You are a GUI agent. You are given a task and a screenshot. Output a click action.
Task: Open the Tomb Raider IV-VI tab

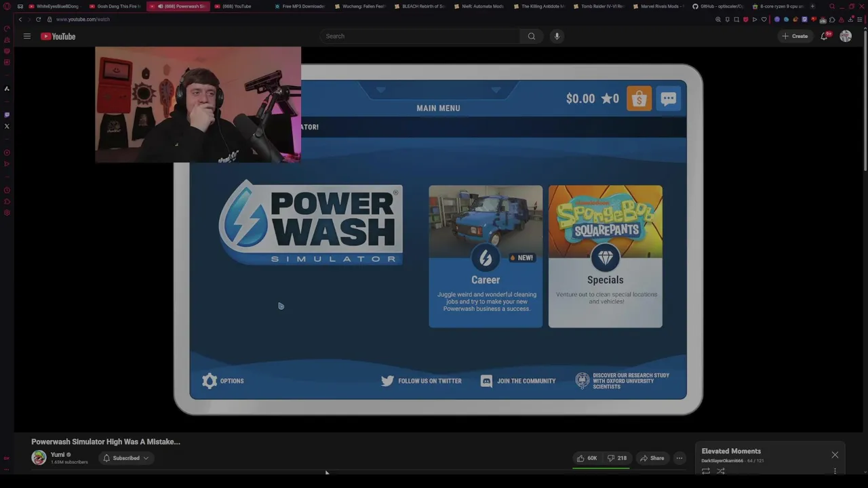599,6
